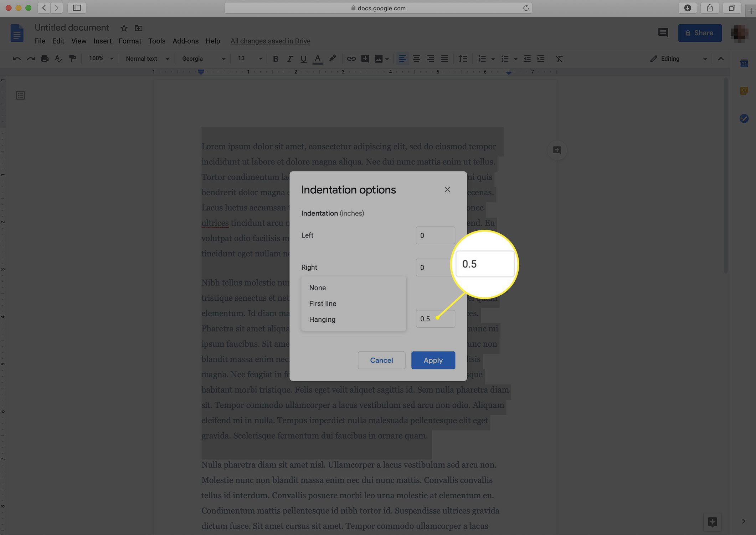The image size is (756, 535).
Task: Open the Editing mode dropdown
Action: 679,59
